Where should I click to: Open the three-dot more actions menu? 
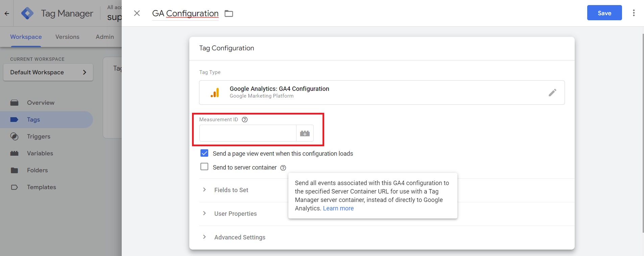click(x=634, y=13)
